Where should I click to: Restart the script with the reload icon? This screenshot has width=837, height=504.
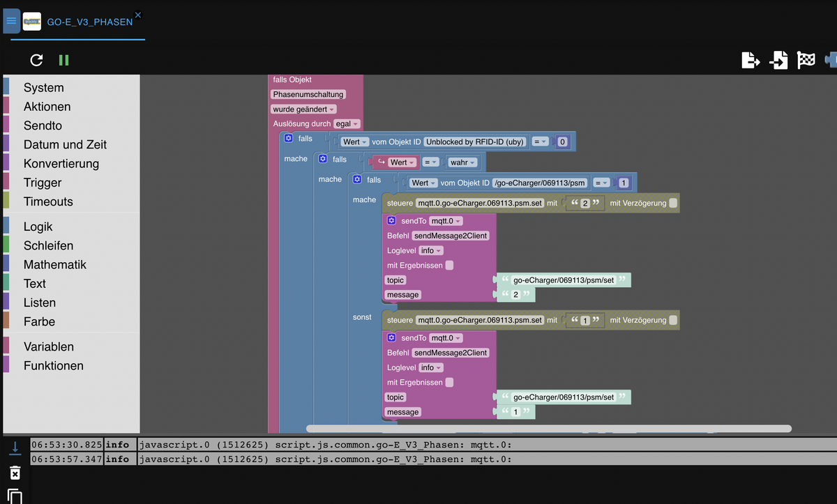[36, 61]
